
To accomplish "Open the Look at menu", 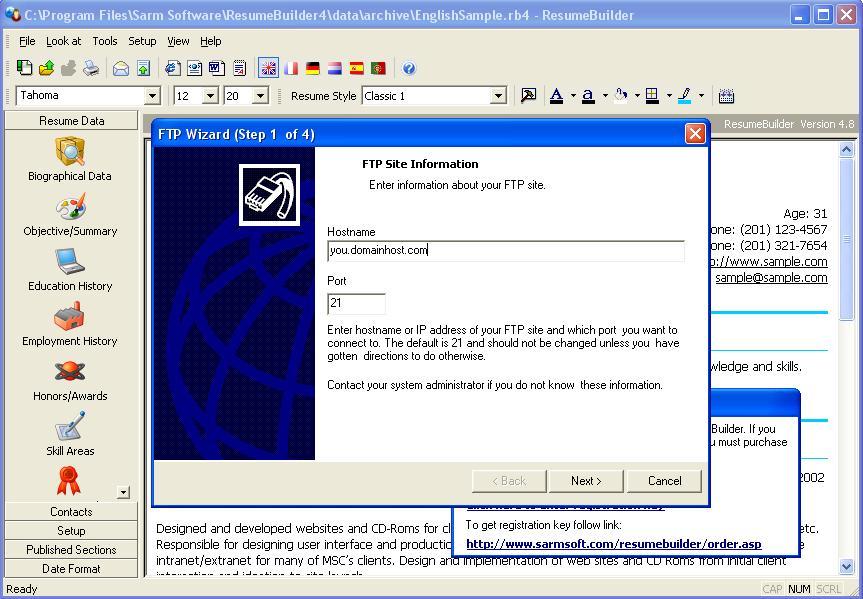I will [x=63, y=41].
